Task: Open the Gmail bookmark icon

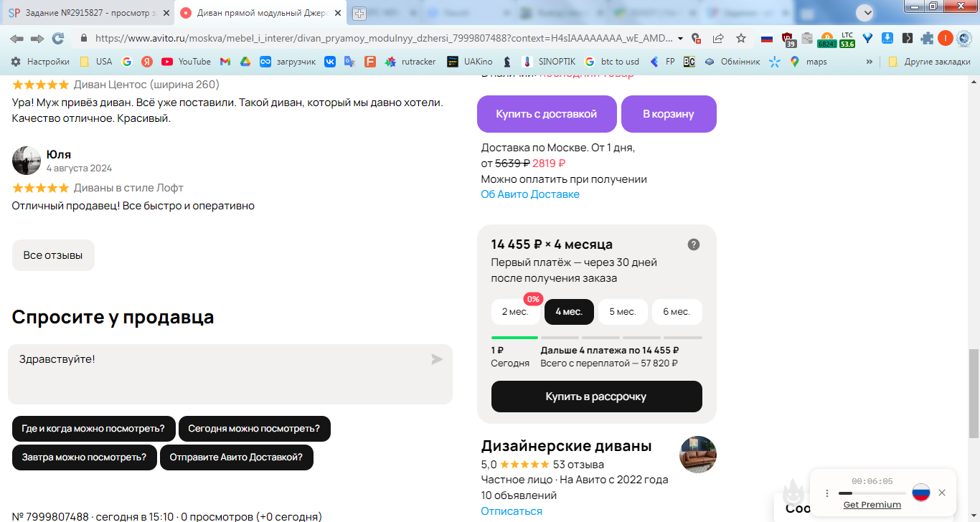Action: pyautogui.click(x=225, y=62)
